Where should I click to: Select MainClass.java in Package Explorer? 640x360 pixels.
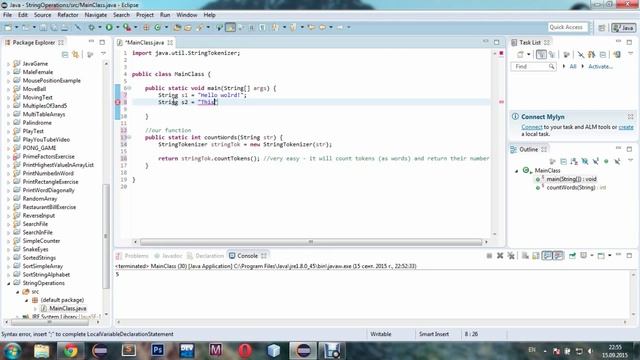tap(68, 309)
